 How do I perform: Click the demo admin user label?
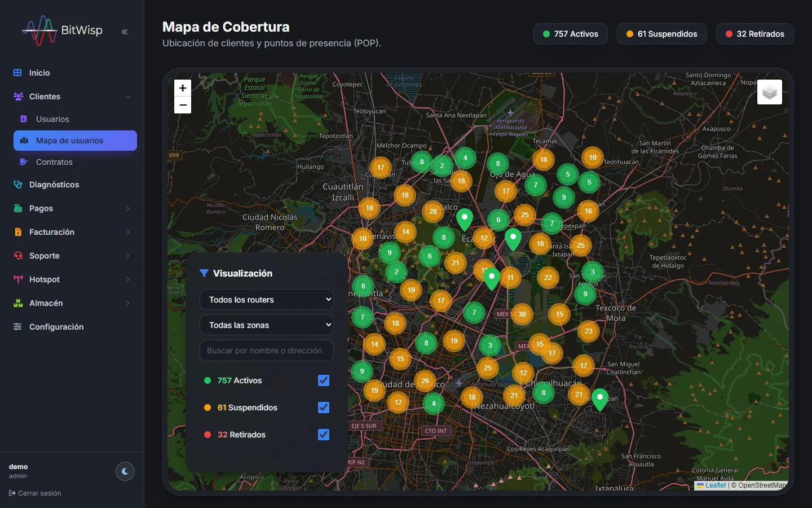pyautogui.click(x=19, y=471)
